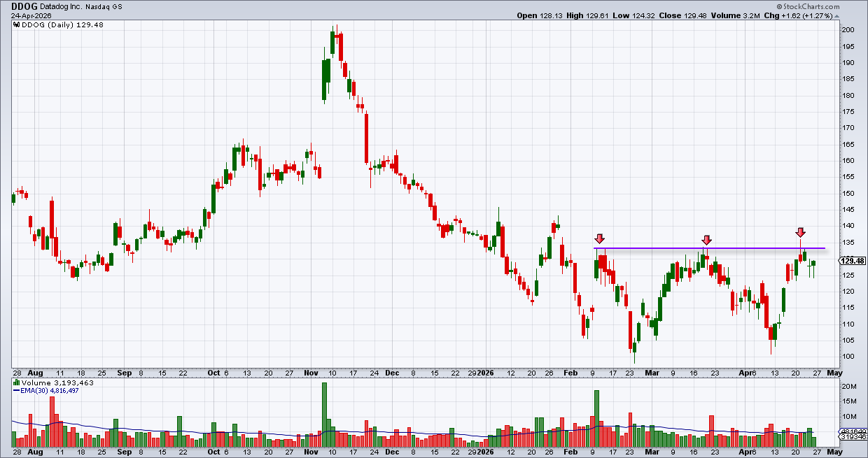Click the May label on the price panel date axis

[x=834, y=373]
